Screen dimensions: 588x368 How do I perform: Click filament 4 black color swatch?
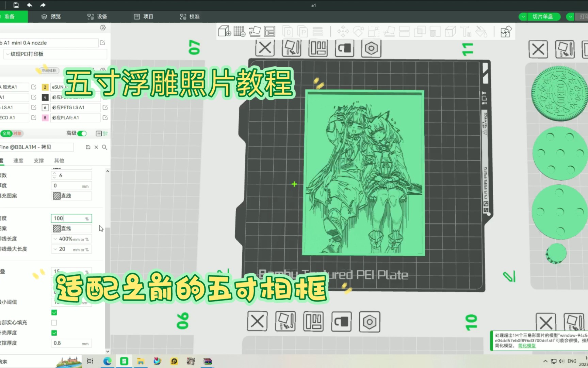pos(45,97)
